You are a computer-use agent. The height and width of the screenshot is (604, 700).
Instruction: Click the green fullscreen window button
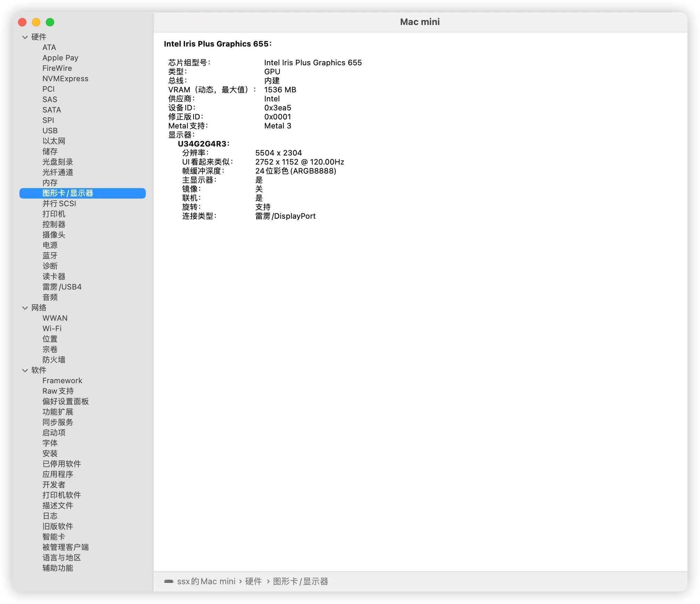pyautogui.click(x=50, y=22)
